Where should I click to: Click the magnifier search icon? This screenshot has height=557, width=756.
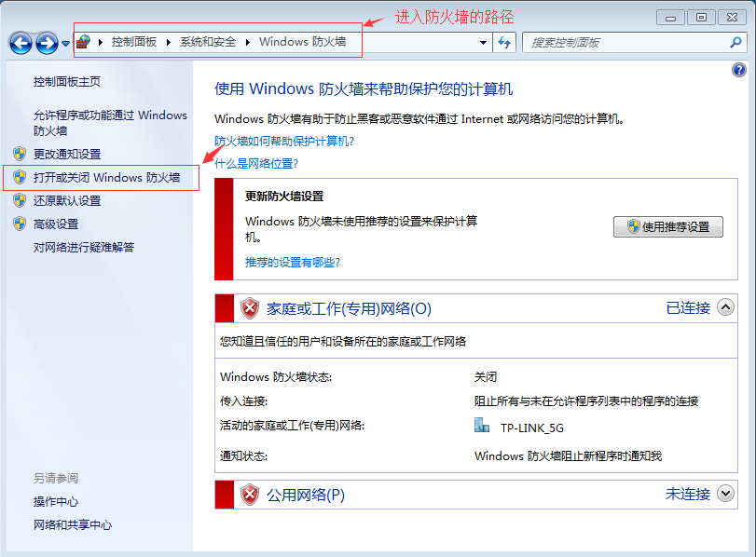[735, 43]
